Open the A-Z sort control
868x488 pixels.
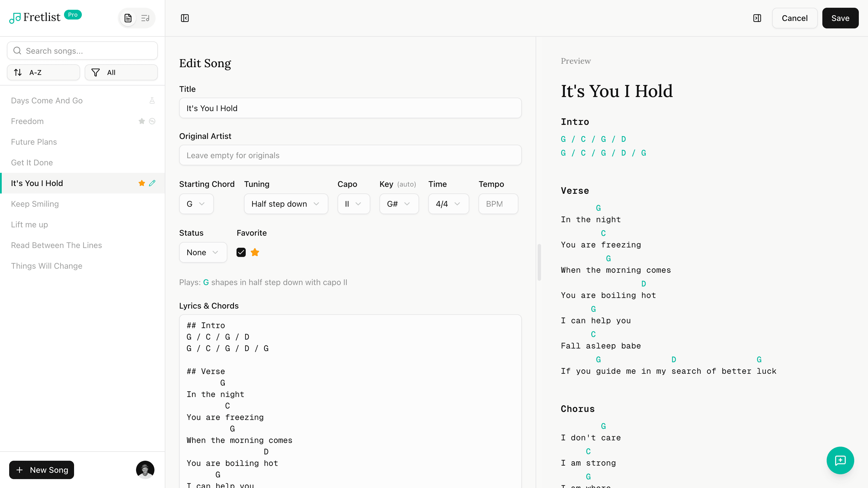43,72
